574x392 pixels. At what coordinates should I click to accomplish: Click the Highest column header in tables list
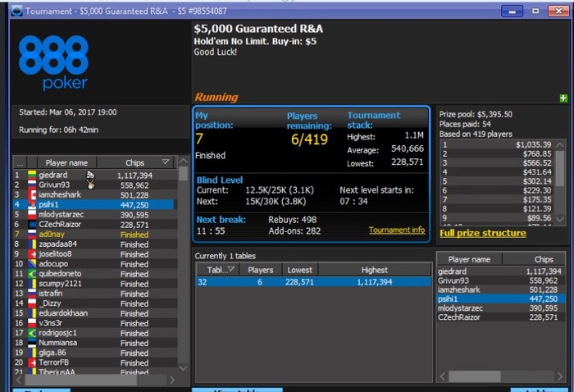point(375,270)
